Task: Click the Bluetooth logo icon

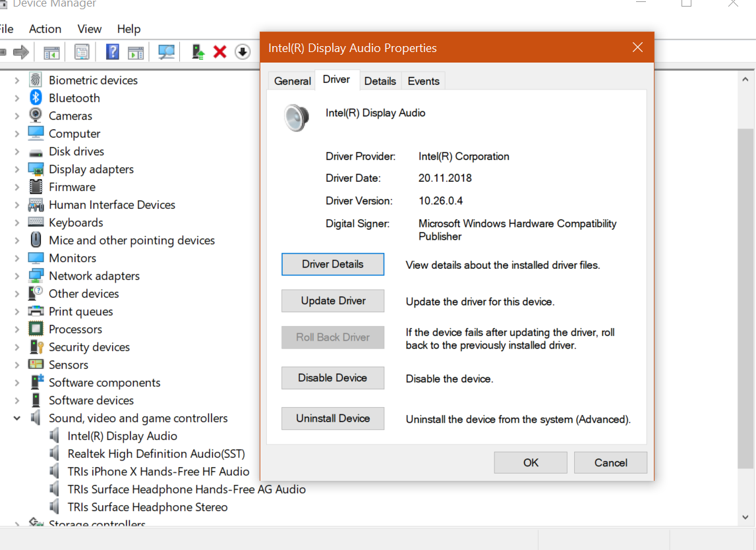Action: tap(36, 97)
